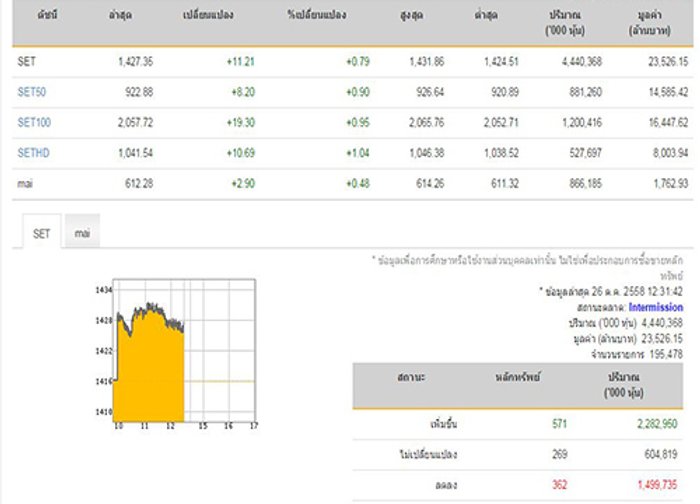Click advancing securities count 571
The width and height of the screenshot is (700, 504).
(559, 423)
